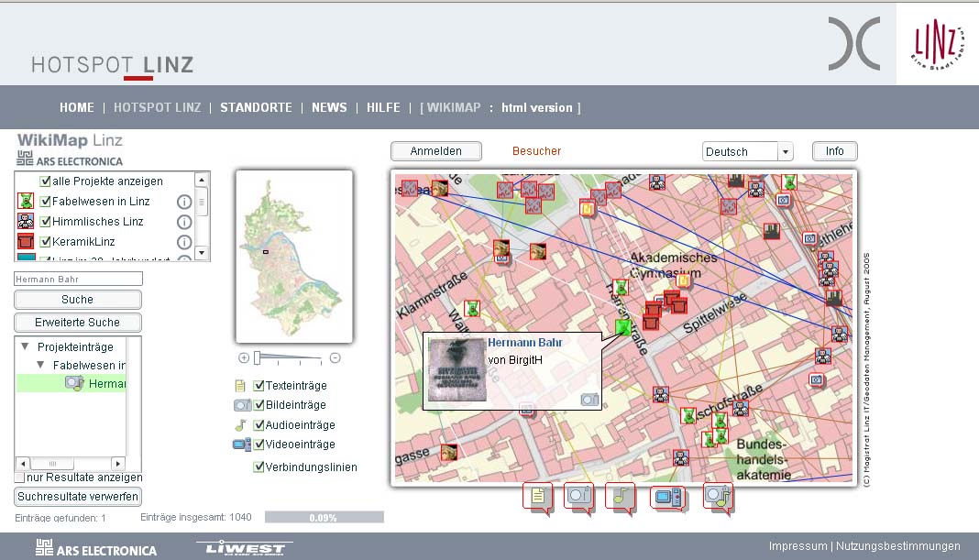Go to STANDORTE in navigation bar
Viewport: 979px width, 560px height.
(x=256, y=107)
